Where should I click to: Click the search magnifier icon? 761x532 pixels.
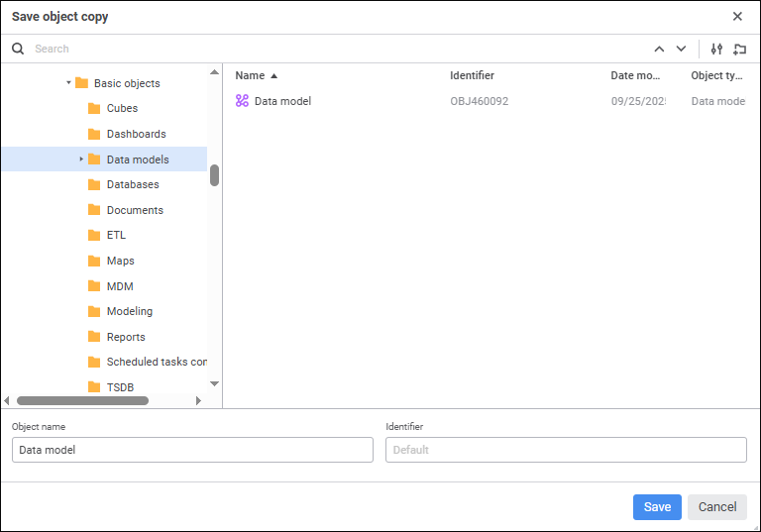[x=18, y=49]
